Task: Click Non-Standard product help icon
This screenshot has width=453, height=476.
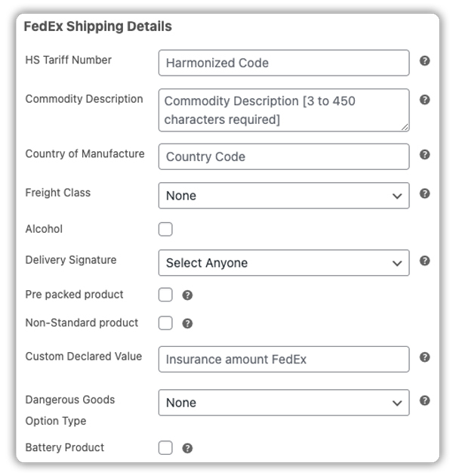Action: (187, 323)
